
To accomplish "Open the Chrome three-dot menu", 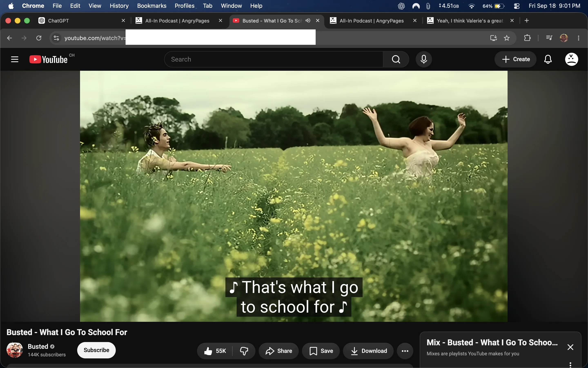I will point(579,38).
